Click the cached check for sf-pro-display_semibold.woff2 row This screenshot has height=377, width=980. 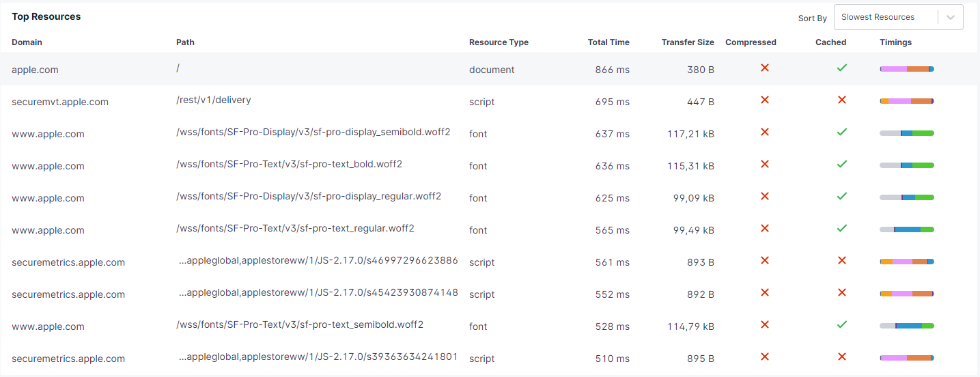point(842,132)
